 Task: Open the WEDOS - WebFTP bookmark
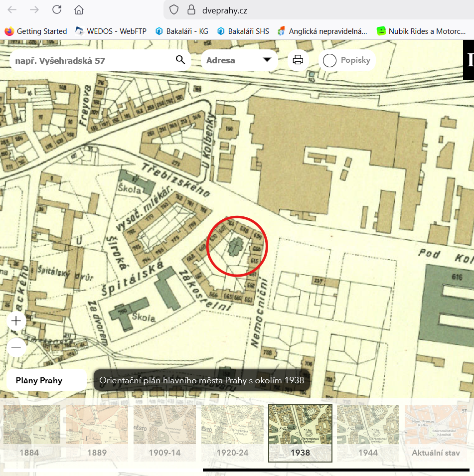111,31
